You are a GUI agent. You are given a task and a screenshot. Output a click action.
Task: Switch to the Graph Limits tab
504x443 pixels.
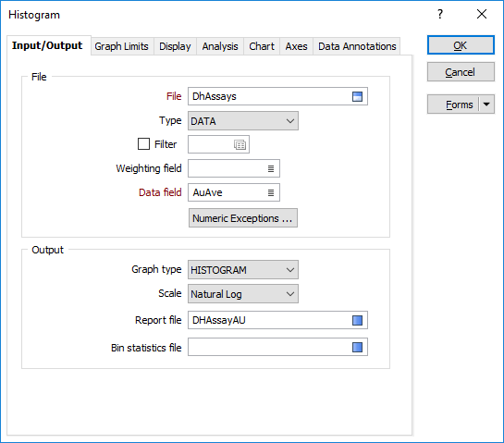(x=121, y=46)
